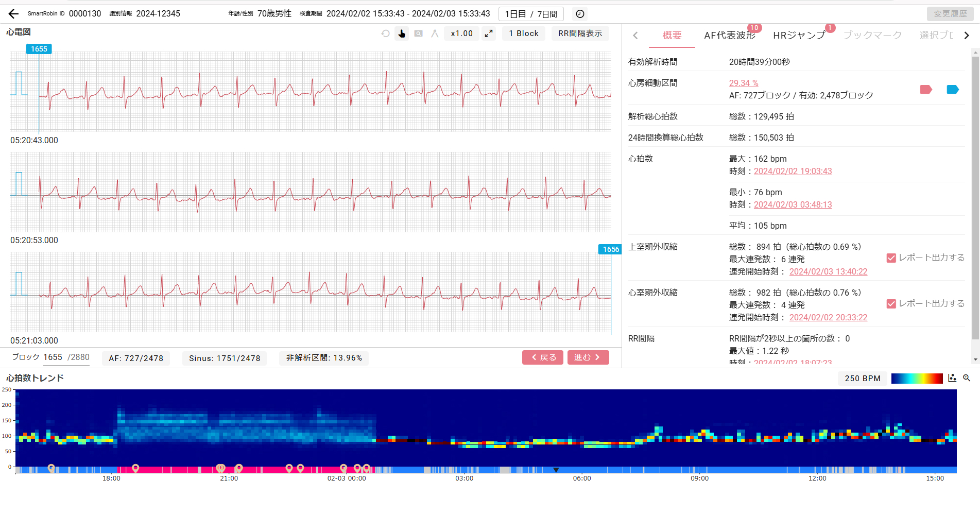Toggle the RR間隔表示 display

580,33
